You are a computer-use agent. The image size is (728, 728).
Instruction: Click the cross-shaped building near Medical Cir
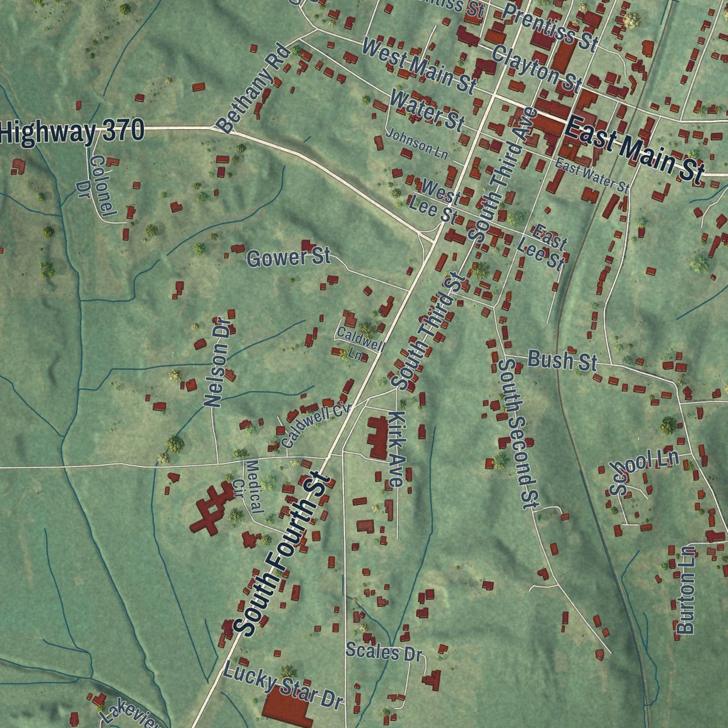tap(212, 508)
